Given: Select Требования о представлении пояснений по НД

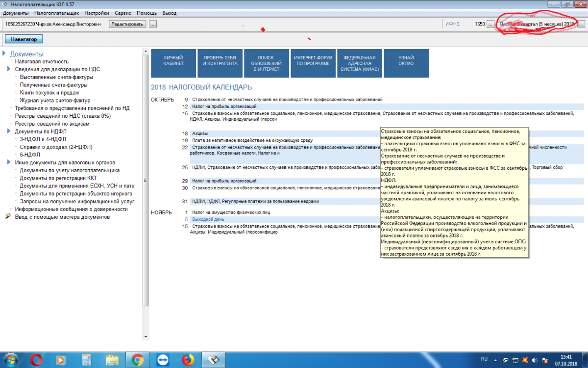Looking at the screenshot, I should pos(72,108).
